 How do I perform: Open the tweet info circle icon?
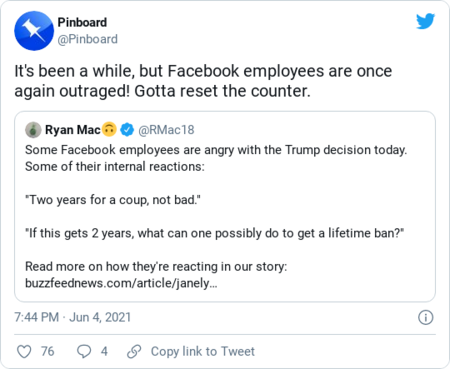click(426, 317)
